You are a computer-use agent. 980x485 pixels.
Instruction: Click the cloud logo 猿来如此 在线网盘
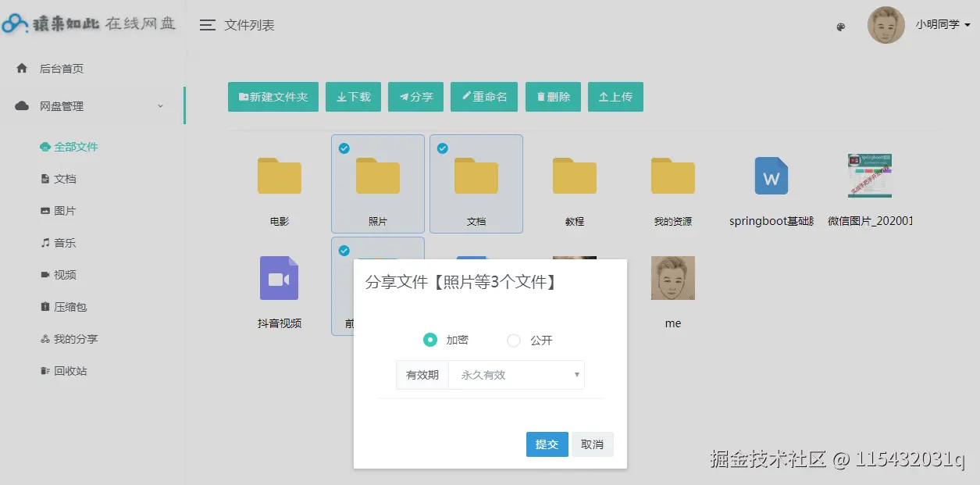click(x=86, y=23)
